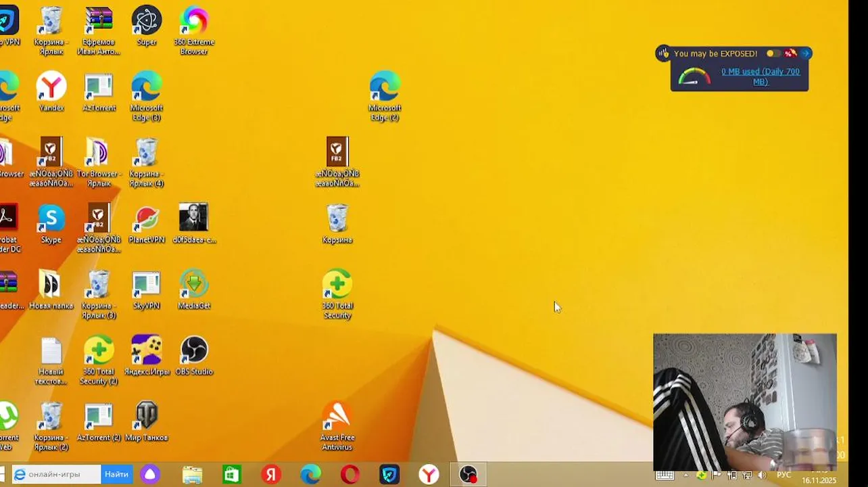
Task: Open the touch keyboard tray icon
Action: click(665, 475)
